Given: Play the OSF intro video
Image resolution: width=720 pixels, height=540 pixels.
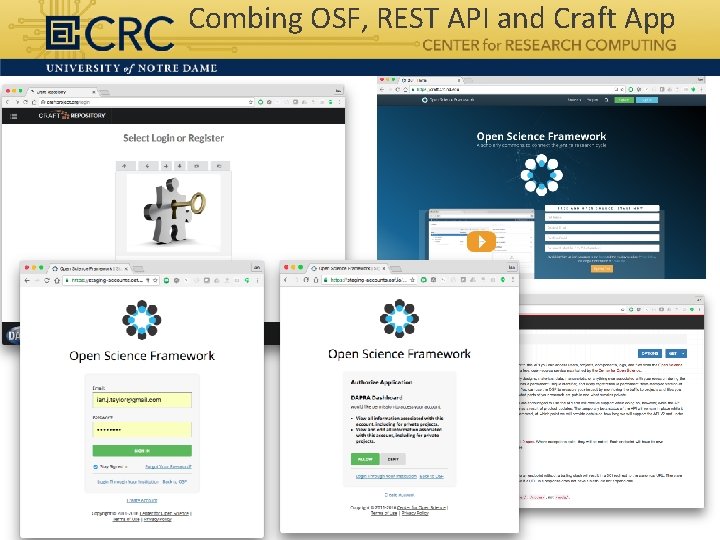Looking at the screenshot, I should [x=481, y=242].
